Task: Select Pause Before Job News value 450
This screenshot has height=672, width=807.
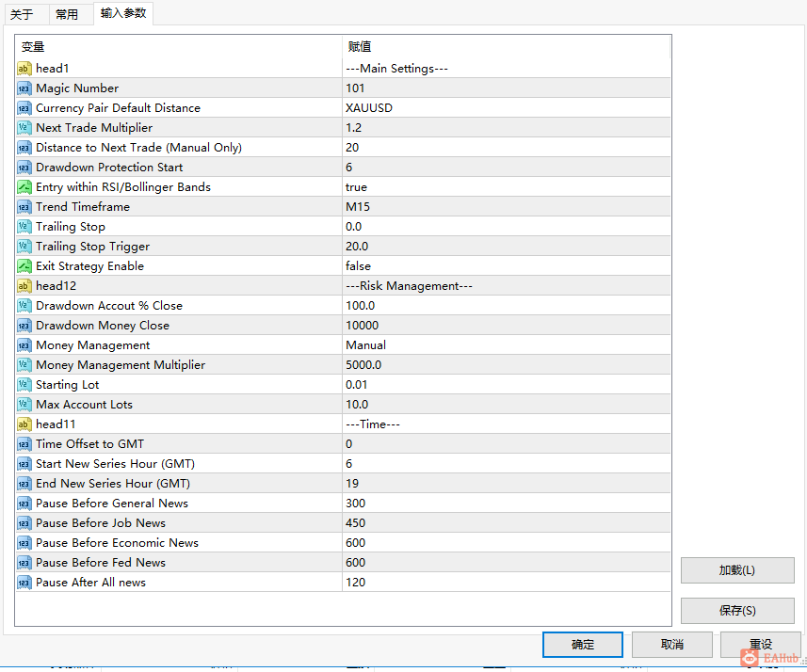Action: coord(507,523)
